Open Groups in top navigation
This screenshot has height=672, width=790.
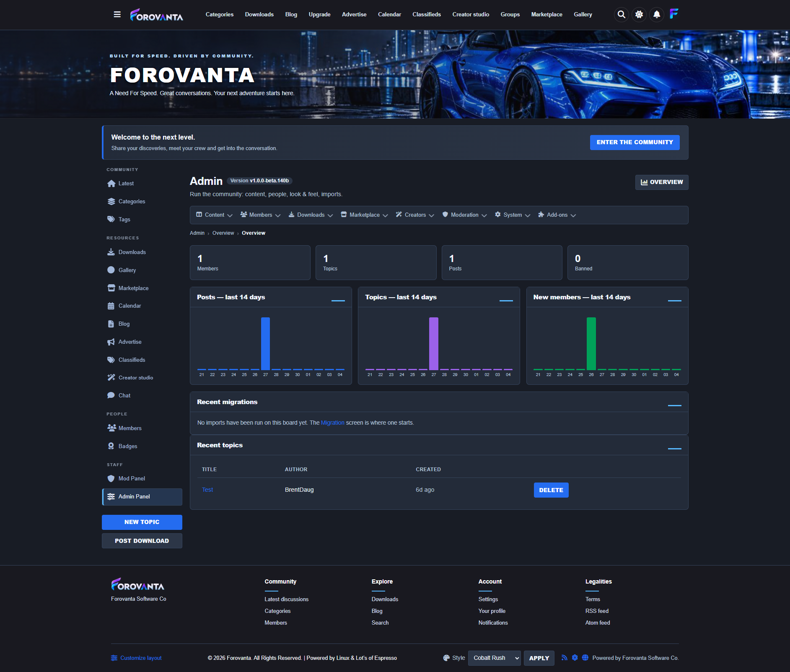(x=510, y=14)
